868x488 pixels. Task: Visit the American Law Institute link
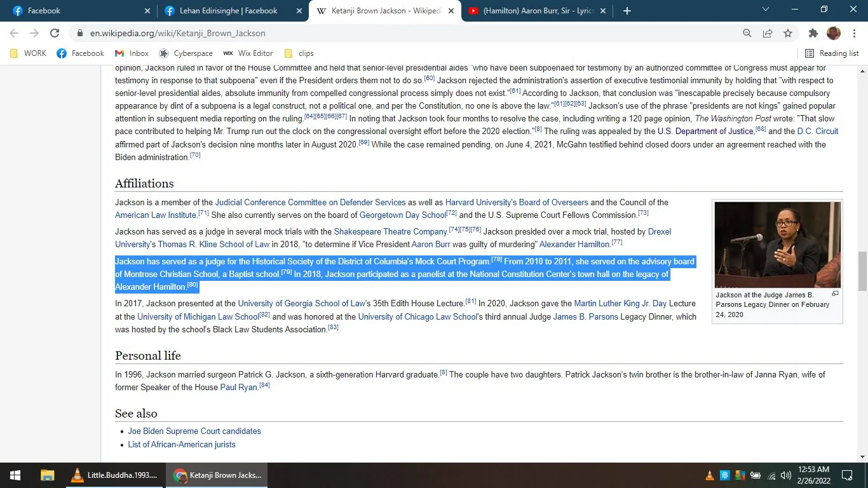[x=155, y=215]
